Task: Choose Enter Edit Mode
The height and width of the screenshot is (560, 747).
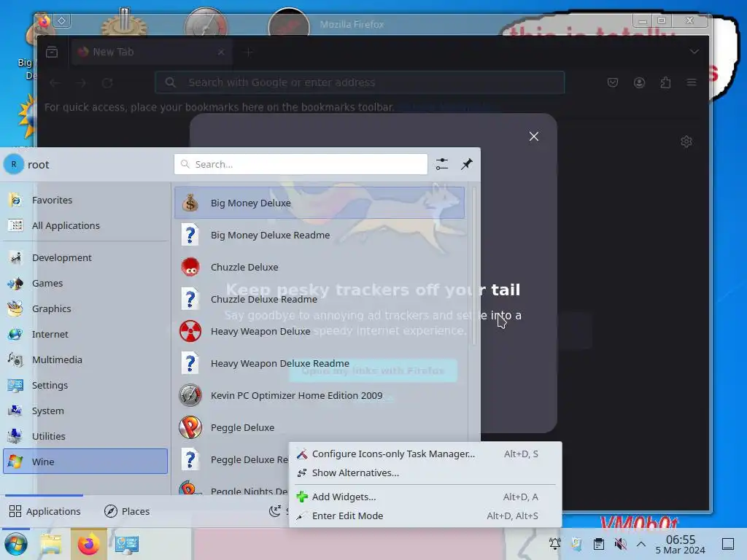Action: click(425, 516)
